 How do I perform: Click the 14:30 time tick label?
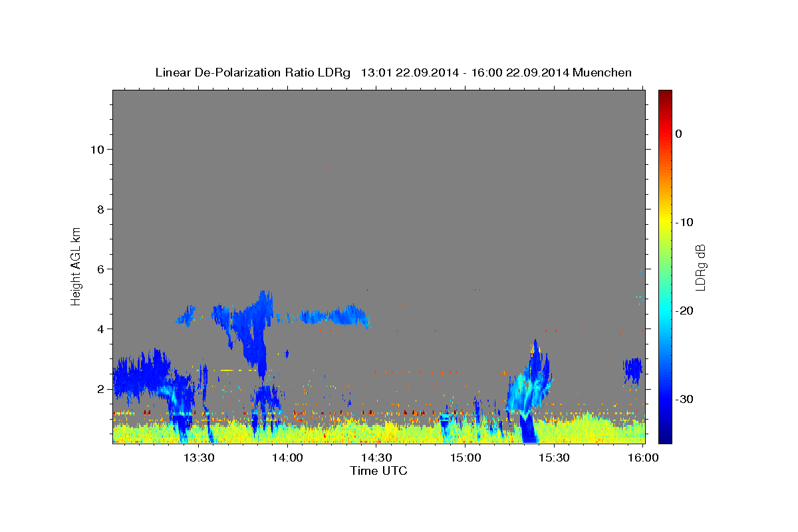coord(376,458)
